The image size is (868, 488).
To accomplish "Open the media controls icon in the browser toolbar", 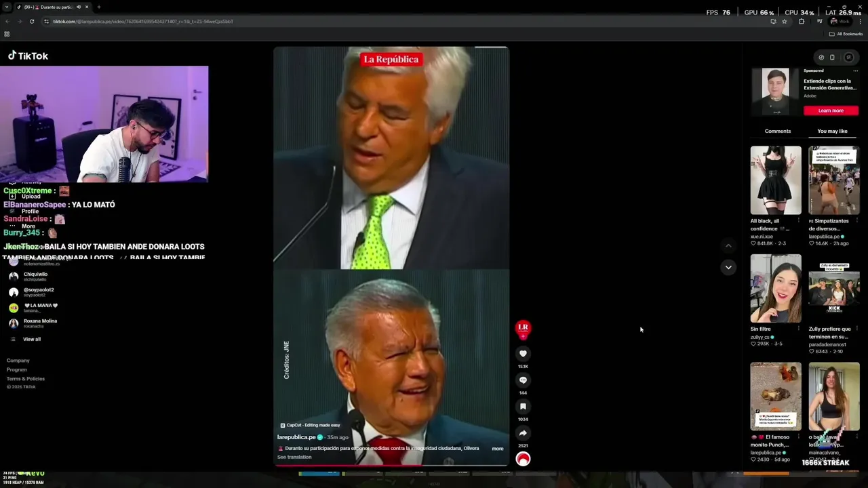I will click(x=819, y=21).
